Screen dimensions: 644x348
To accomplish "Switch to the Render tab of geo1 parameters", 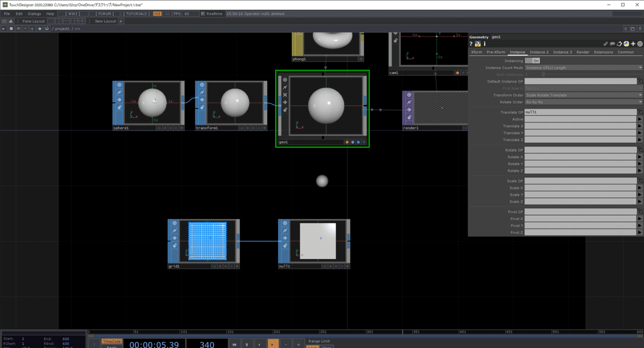I will click(583, 52).
